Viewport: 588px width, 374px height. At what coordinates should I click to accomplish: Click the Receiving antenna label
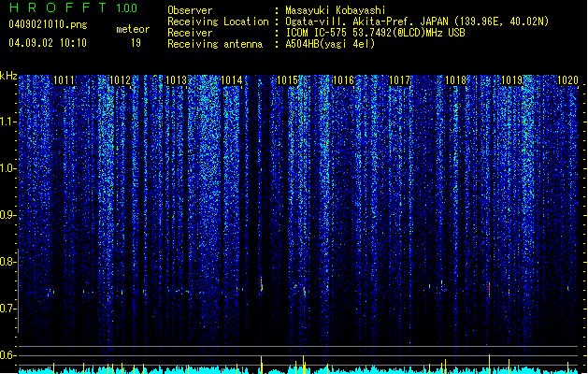215,44
